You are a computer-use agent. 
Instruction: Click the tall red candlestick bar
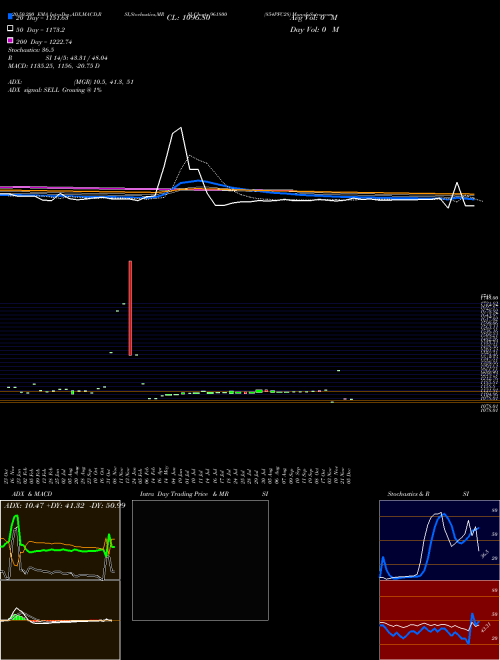coord(130,308)
